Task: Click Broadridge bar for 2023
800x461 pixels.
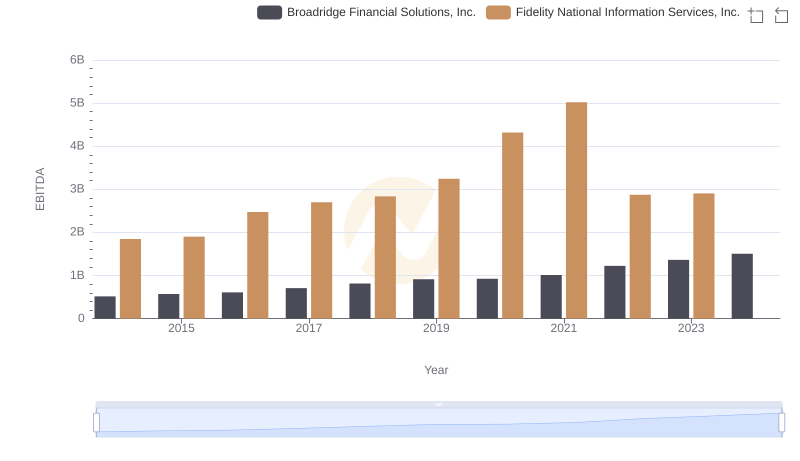Action: click(x=679, y=289)
